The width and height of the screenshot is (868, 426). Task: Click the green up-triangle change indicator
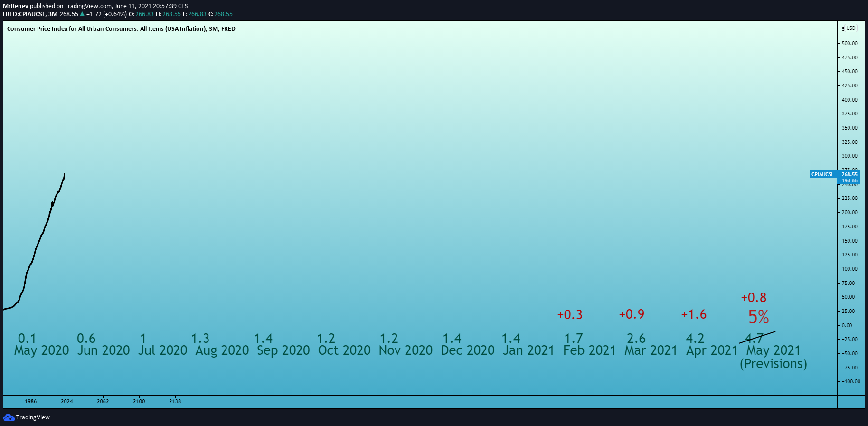pyautogui.click(x=82, y=14)
